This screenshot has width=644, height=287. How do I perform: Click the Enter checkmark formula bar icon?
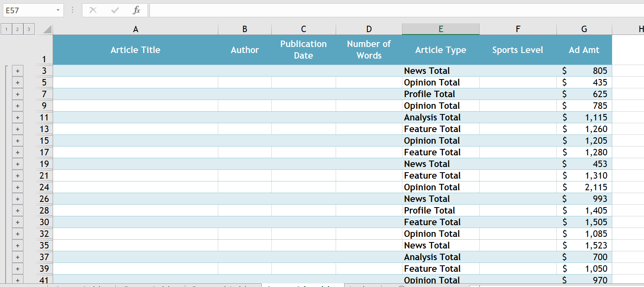(115, 10)
